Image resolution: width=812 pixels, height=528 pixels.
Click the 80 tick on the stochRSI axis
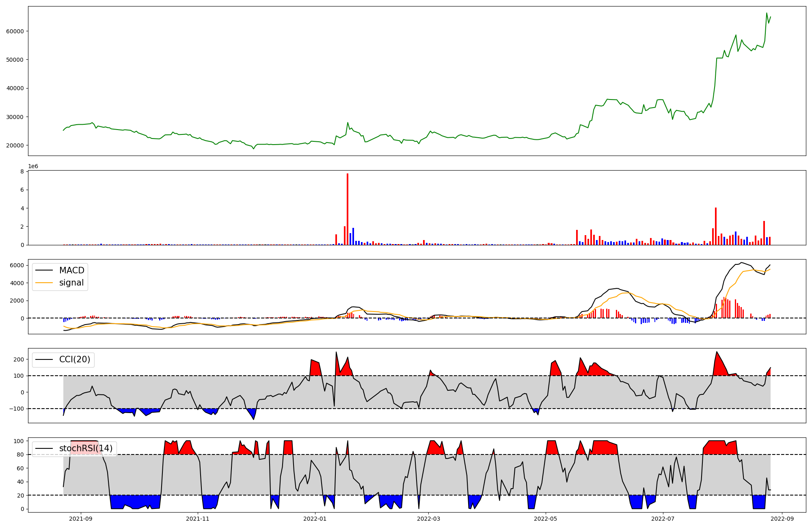coord(20,454)
